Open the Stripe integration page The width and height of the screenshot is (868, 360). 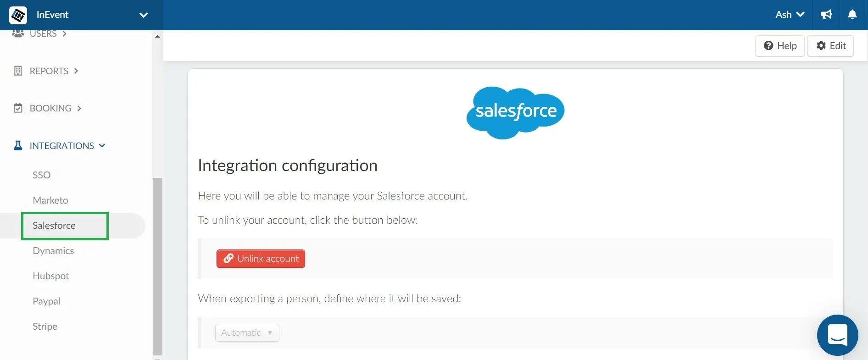45,327
